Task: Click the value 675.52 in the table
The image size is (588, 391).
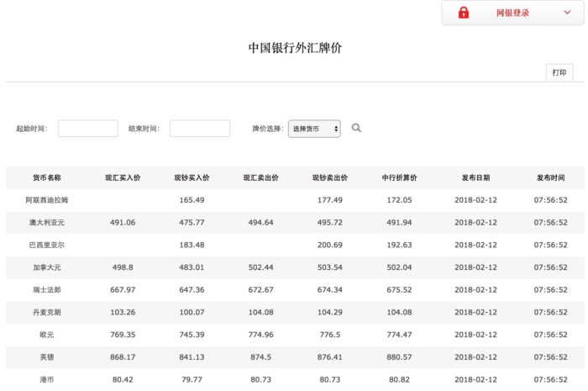Action: tap(399, 290)
